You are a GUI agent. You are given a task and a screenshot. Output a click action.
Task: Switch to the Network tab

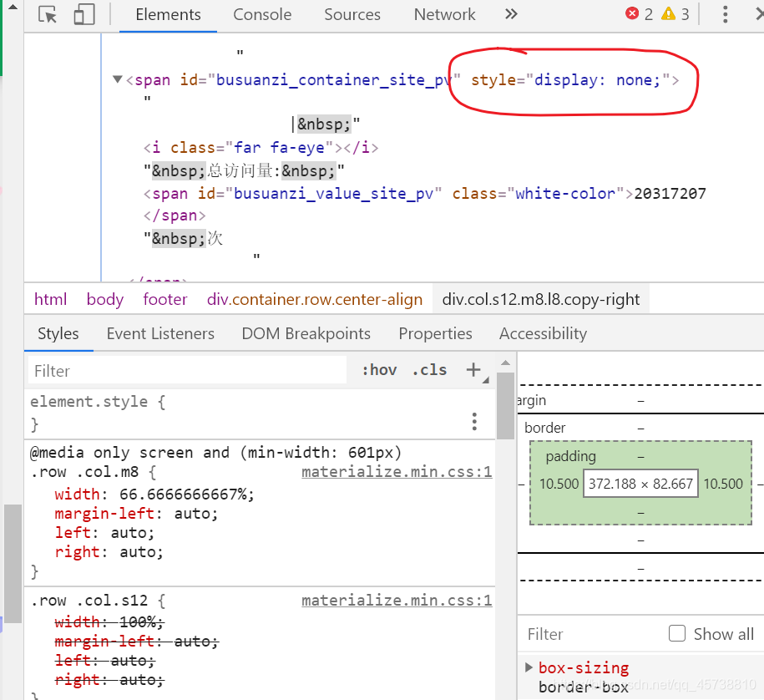pyautogui.click(x=444, y=15)
